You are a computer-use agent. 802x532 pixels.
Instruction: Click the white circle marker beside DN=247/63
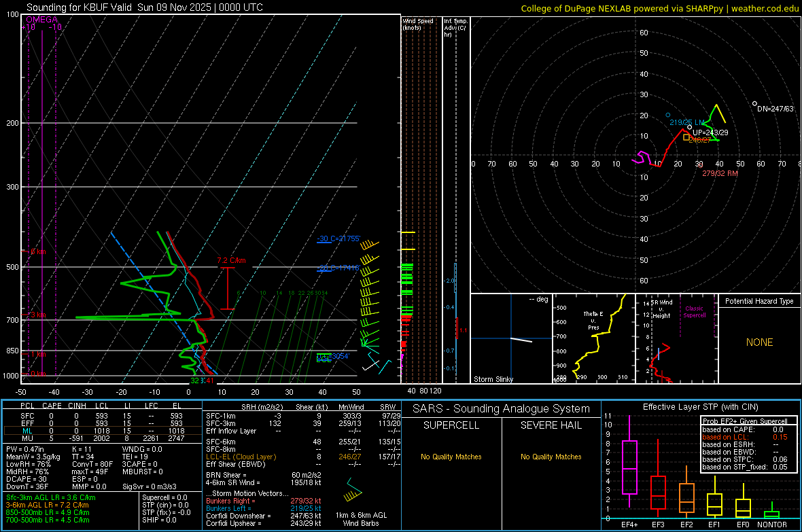click(755, 104)
